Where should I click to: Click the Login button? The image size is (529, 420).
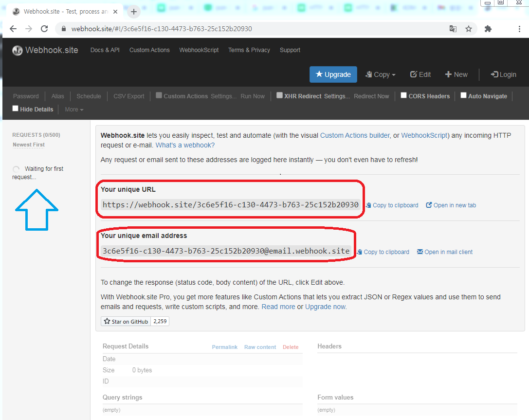(x=503, y=74)
